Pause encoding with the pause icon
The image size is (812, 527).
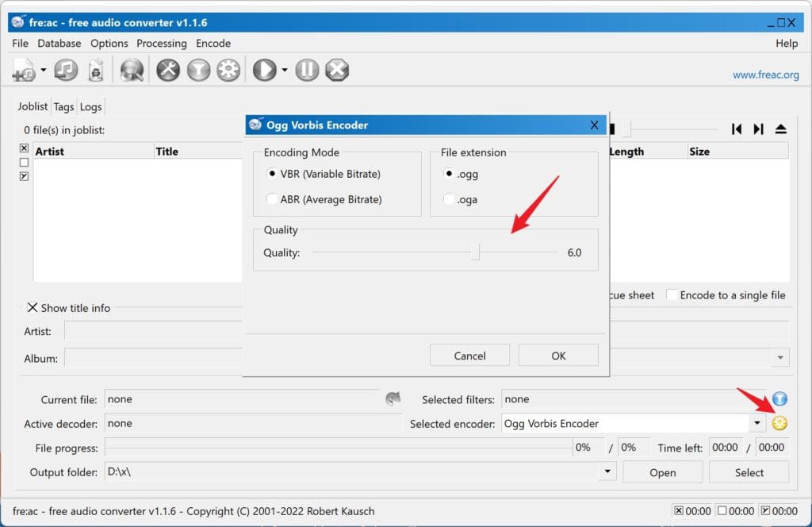pyautogui.click(x=307, y=70)
